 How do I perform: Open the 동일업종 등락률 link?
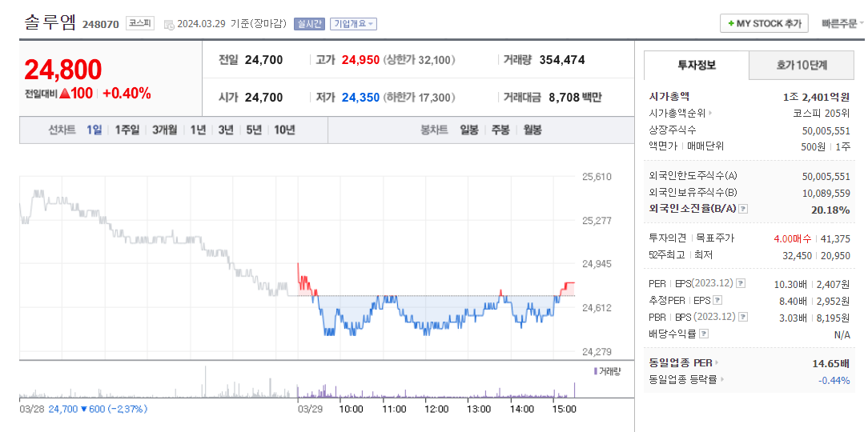click(x=683, y=380)
